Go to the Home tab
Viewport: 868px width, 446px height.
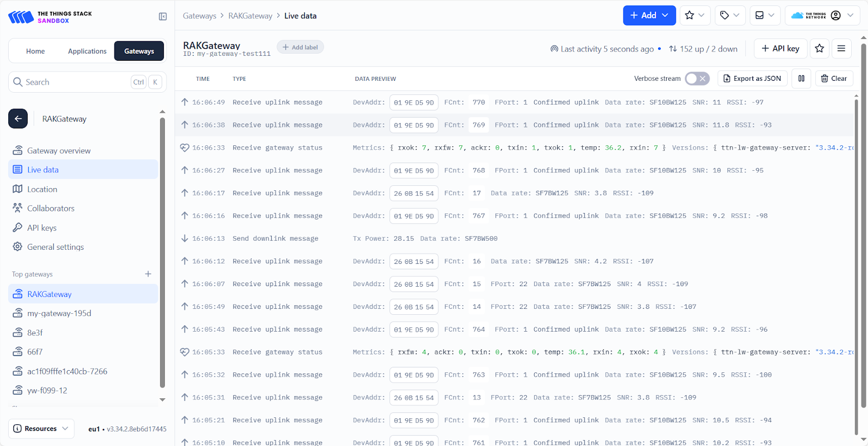[x=35, y=51]
